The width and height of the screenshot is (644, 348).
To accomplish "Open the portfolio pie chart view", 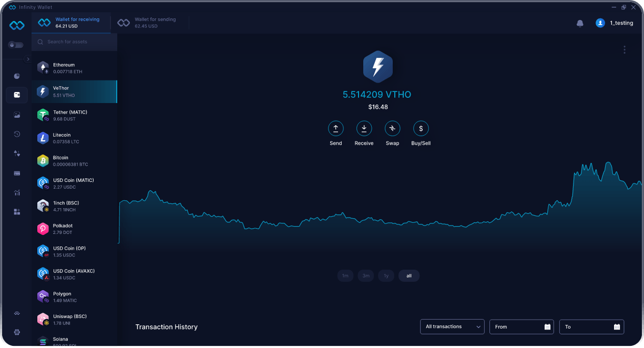I will [x=17, y=76].
